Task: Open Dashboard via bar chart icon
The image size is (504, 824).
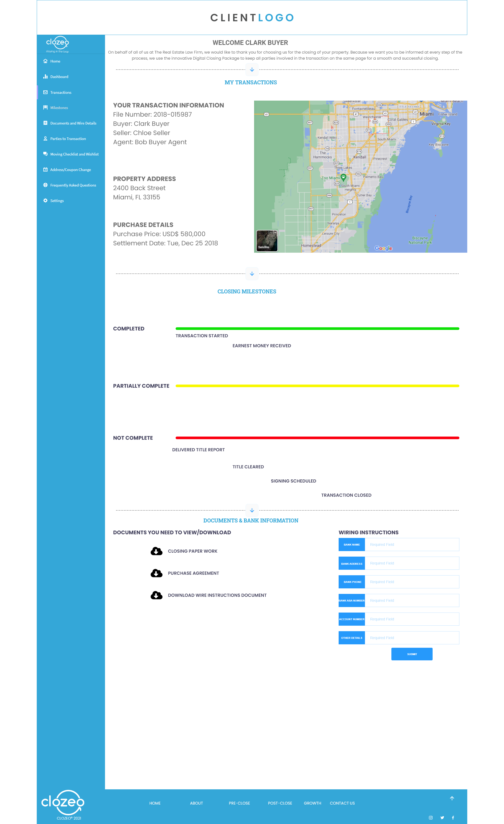Action: click(45, 77)
